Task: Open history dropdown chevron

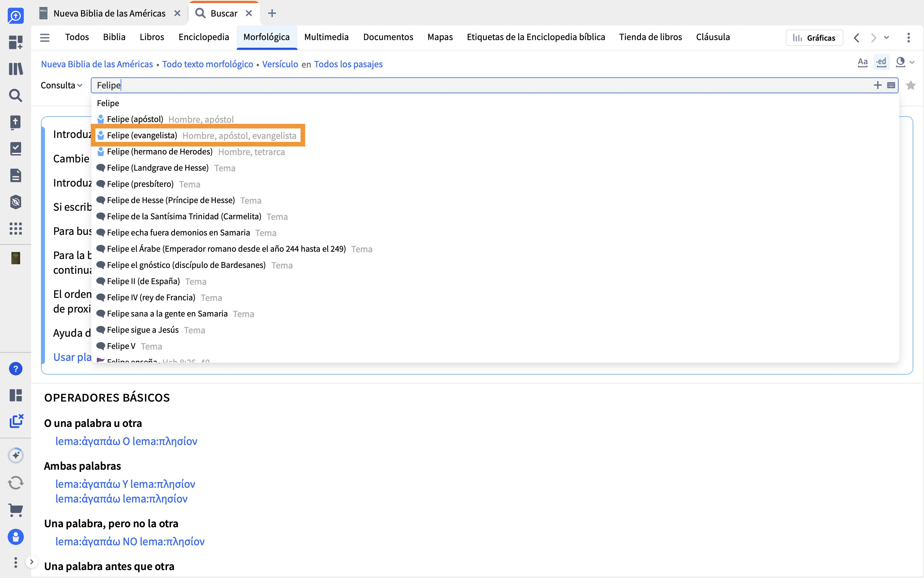Action: pyautogui.click(x=887, y=37)
